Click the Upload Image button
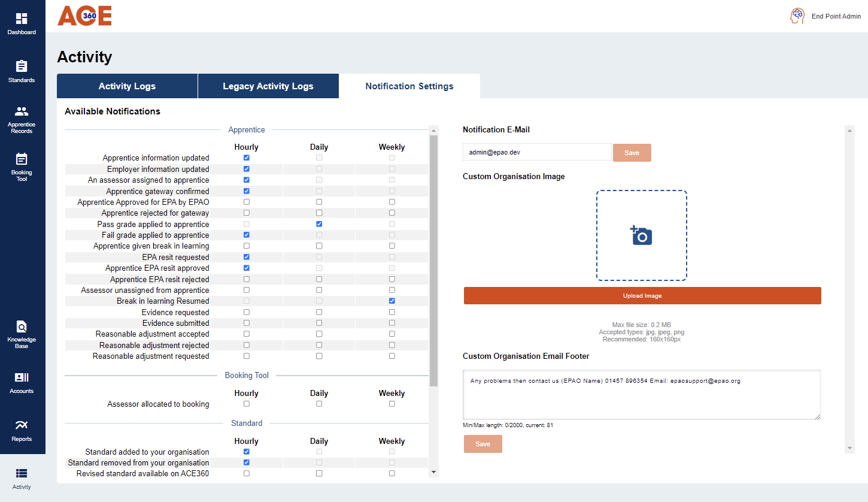This screenshot has width=868, height=502. [x=642, y=295]
